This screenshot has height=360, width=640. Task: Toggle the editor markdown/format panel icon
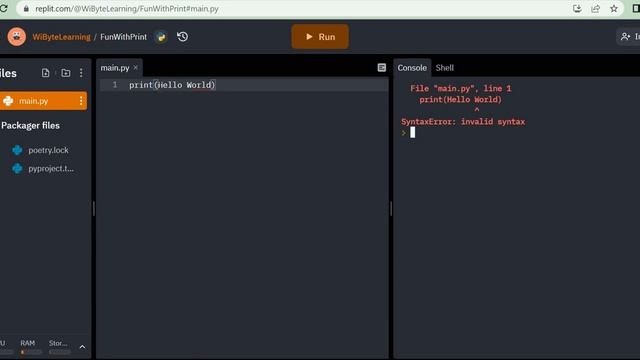point(382,68)
